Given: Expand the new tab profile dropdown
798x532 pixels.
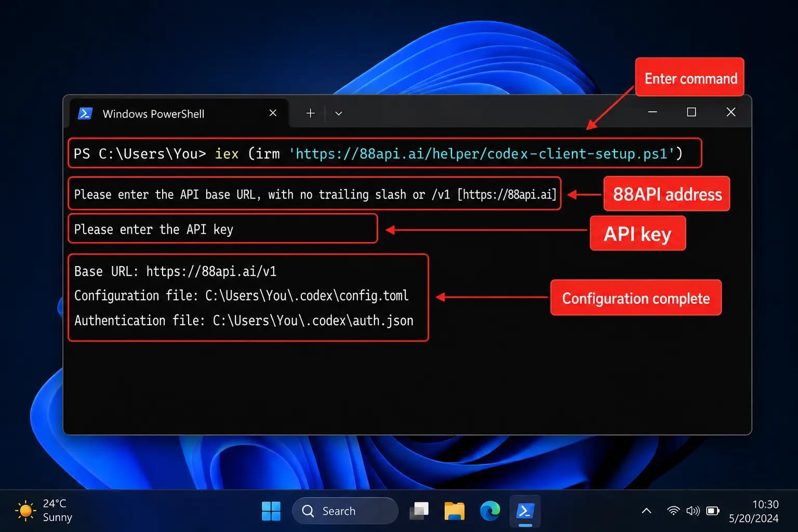Looking at the screenshot, I should (339, 113).
